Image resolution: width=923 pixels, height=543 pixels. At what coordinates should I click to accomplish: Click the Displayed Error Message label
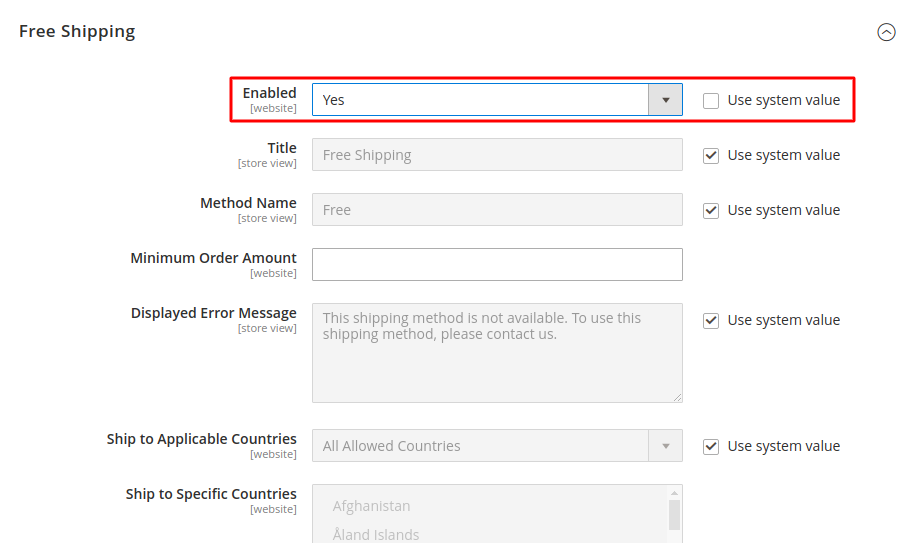click(214, 313)
